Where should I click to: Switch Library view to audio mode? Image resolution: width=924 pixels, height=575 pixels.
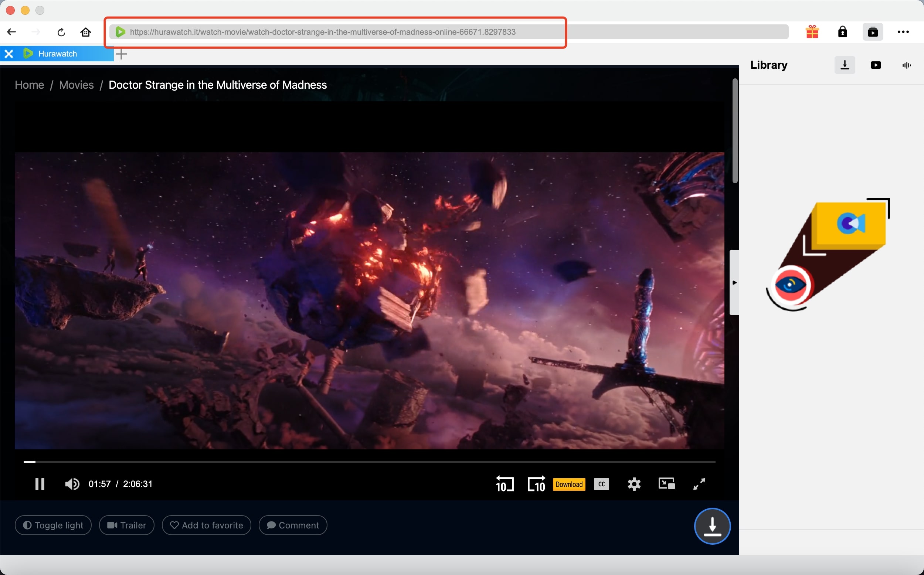(x=906, y=65)
